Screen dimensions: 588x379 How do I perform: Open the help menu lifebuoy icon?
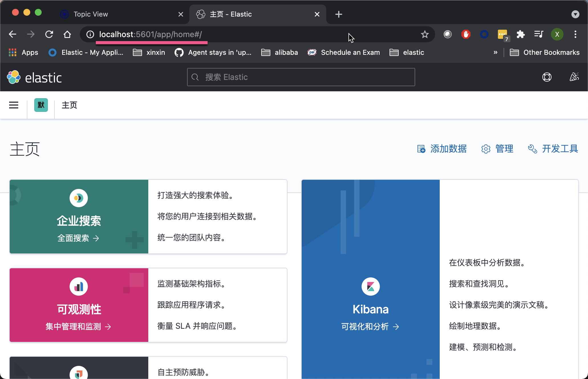point(547,77)
